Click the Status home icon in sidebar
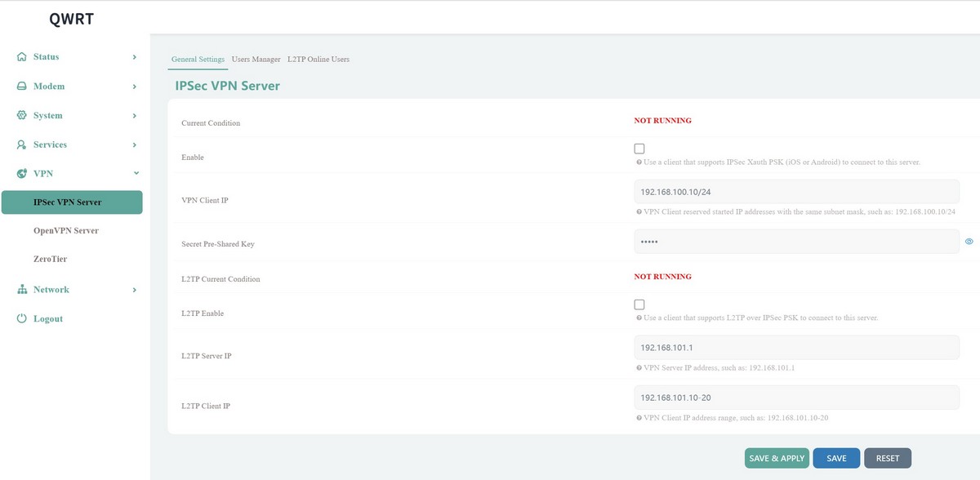 (x=22, y=57)
